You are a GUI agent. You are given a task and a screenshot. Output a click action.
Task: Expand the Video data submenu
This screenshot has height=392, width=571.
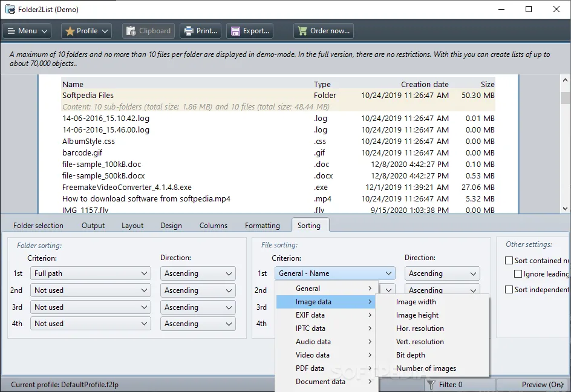pyautogui.click(x=327, y=355)
